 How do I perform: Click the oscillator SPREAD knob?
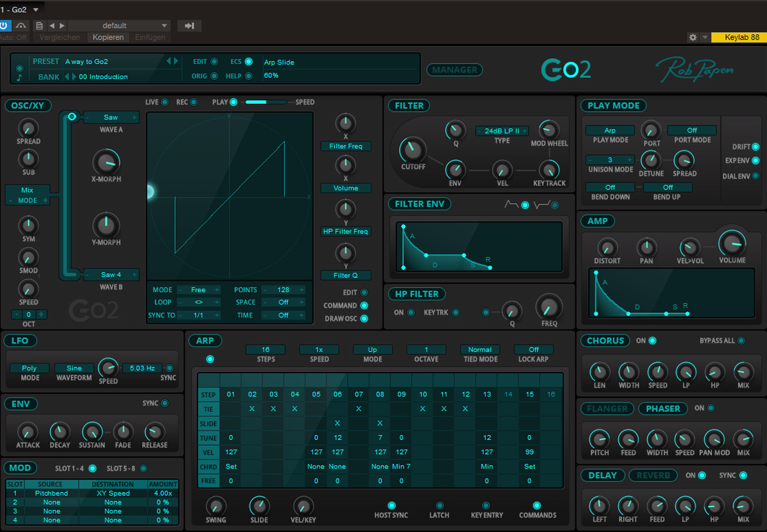pyautogui.click(x=28, y=127)
